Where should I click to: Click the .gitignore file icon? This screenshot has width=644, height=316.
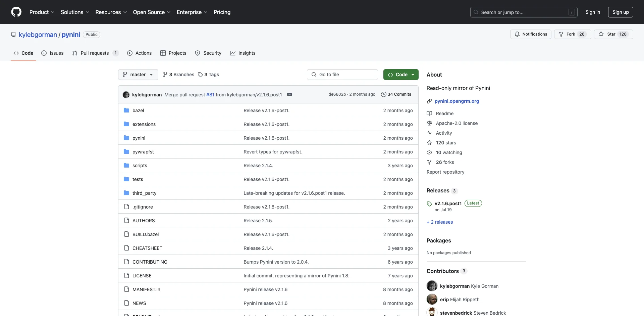(x=126, y=207)
